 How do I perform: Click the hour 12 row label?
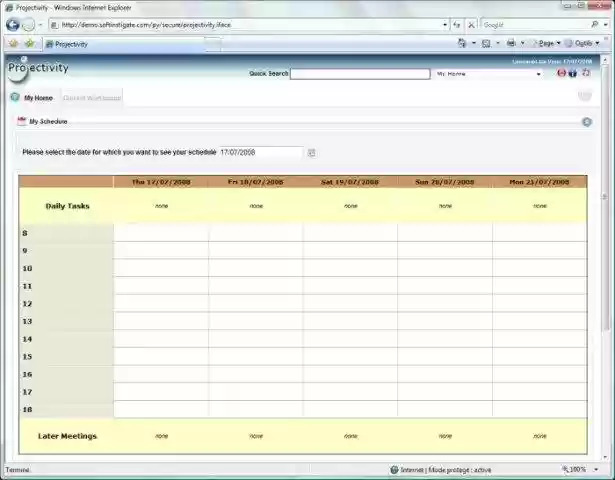27,304
